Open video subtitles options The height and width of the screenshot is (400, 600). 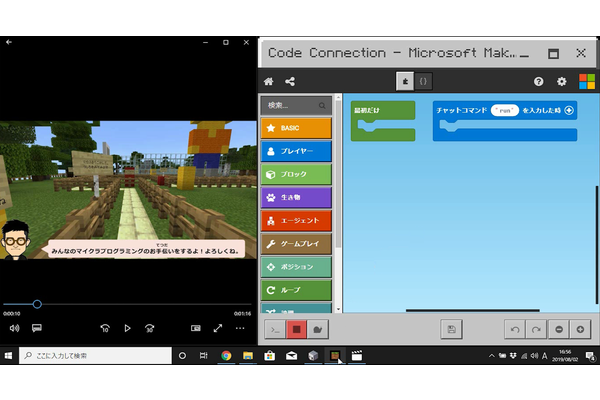click(37, 328)
